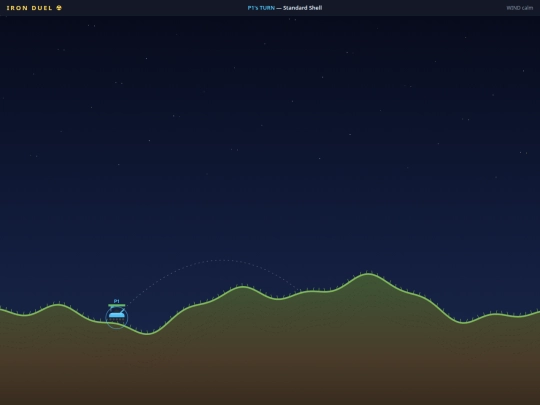The height and width of the screenshot is (405, 540).
Task: Click the P1 label above the tank
Action: coord(116,301)
